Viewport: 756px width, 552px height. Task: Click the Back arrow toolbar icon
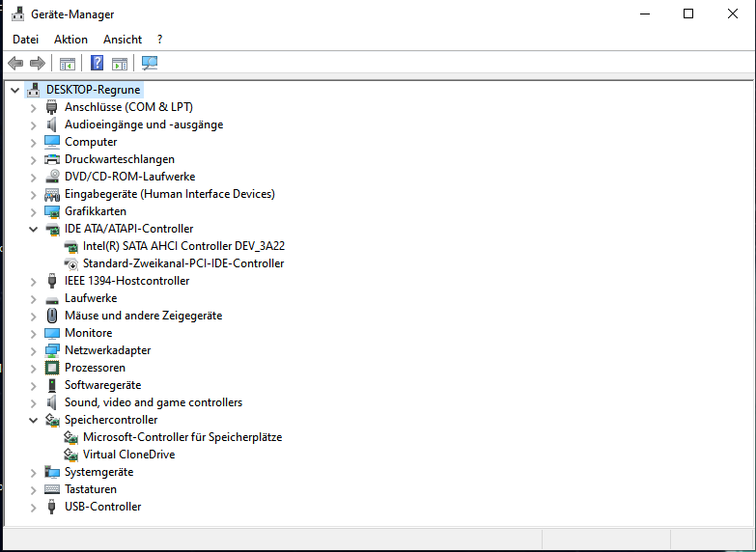tap(15, 63)
